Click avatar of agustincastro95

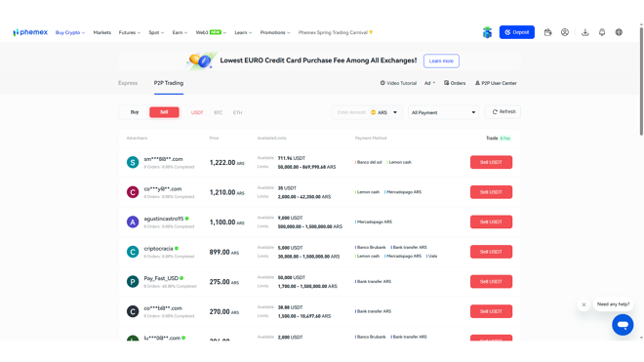click(133, 221)
